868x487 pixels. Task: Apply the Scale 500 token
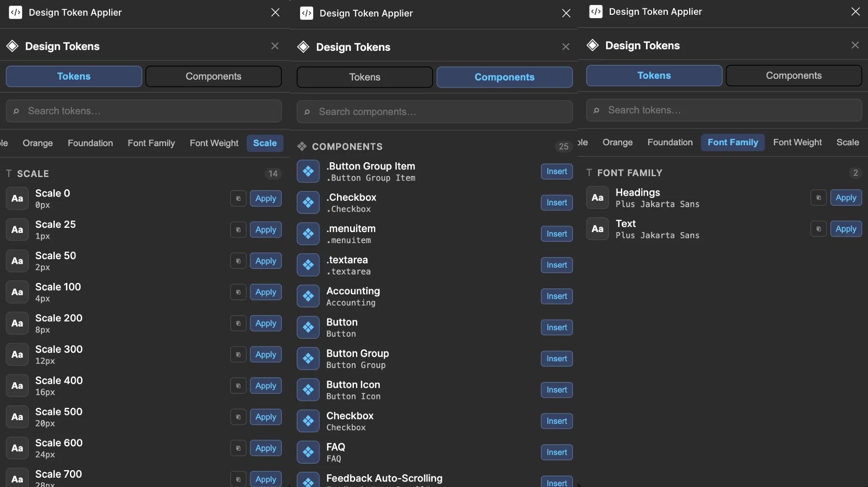point(266,417)
